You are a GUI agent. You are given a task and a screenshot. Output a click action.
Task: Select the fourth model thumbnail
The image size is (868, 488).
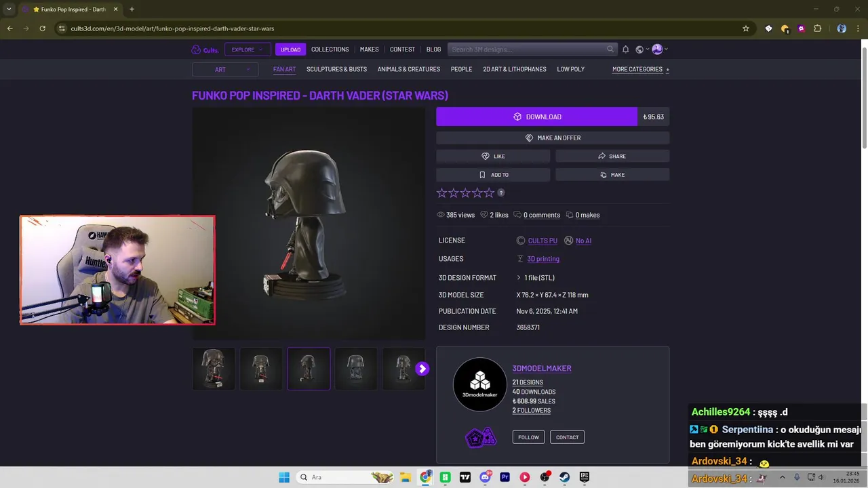pyautogui.click(x=356, y=369)
